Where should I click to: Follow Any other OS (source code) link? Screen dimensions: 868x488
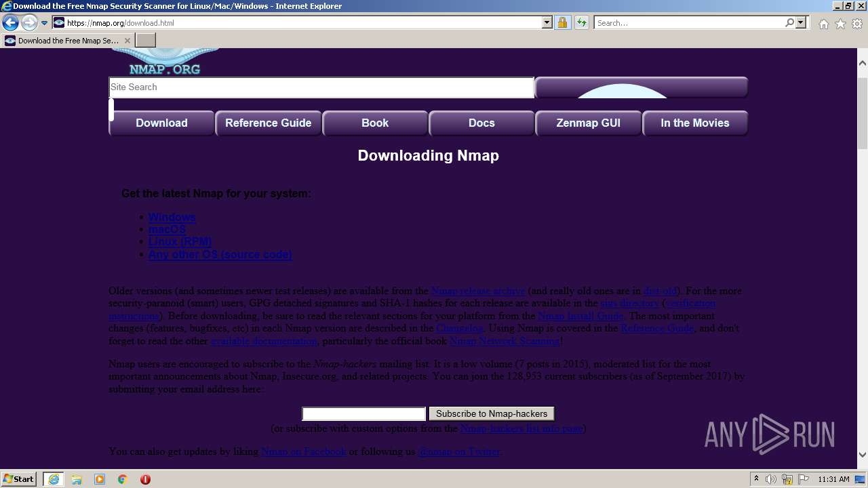pos(220,255)
